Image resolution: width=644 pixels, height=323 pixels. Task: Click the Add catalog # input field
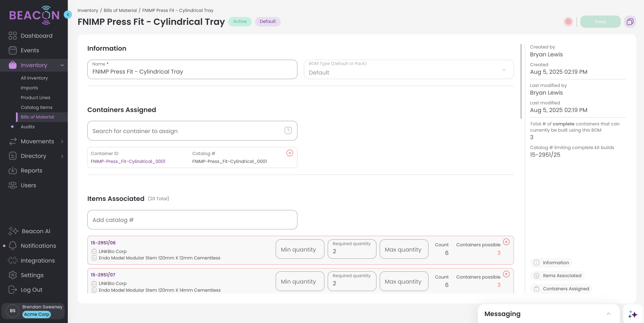(x=192, y=220)
